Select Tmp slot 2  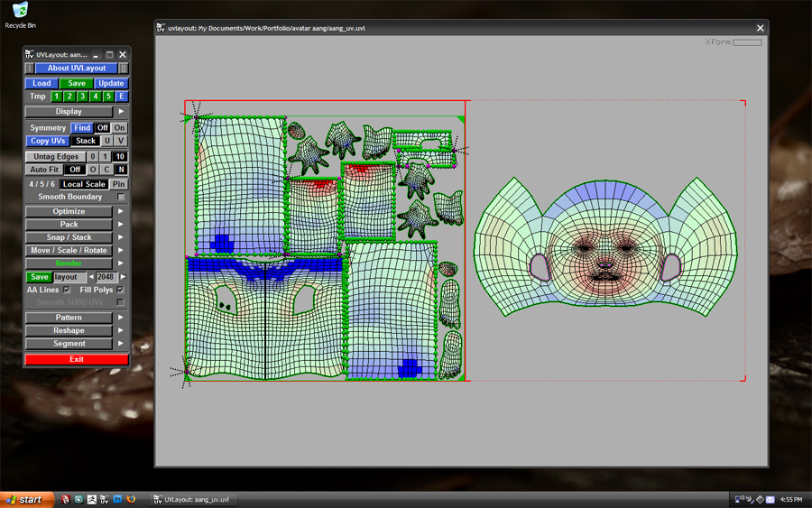point(69,97)
